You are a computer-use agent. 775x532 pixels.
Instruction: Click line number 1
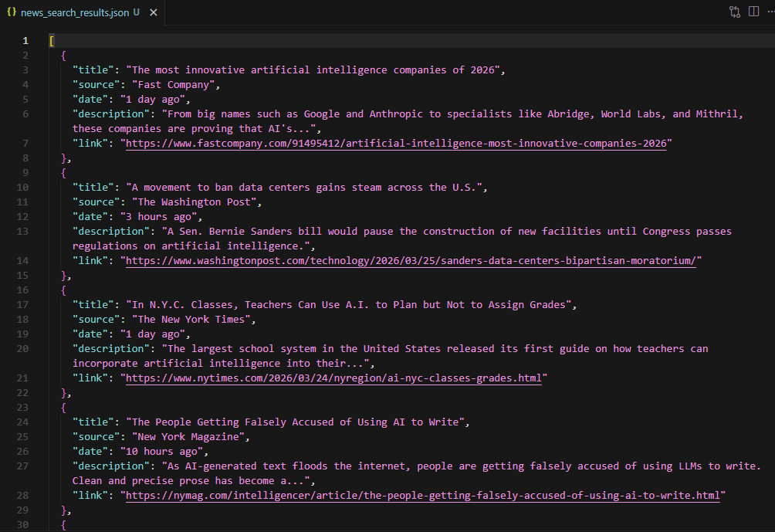[25, 39]
